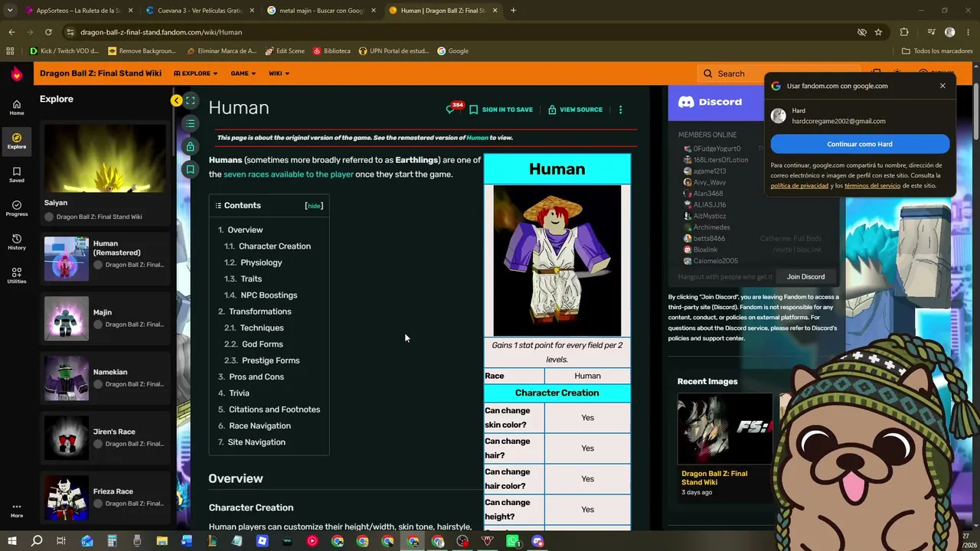
Task: Open the browser extensions puzzle icon
Action: [x=904, y=32]
